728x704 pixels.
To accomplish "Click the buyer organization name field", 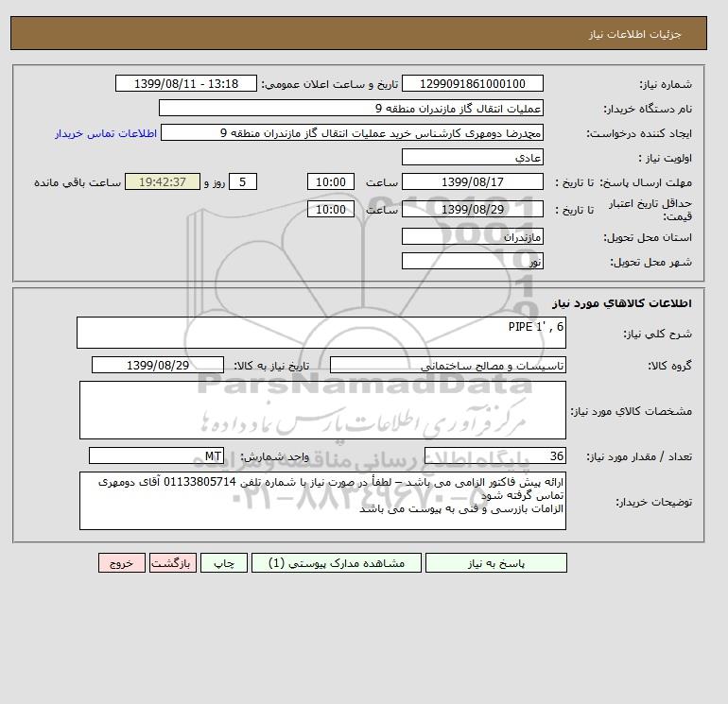I will (x=351, y=108).
